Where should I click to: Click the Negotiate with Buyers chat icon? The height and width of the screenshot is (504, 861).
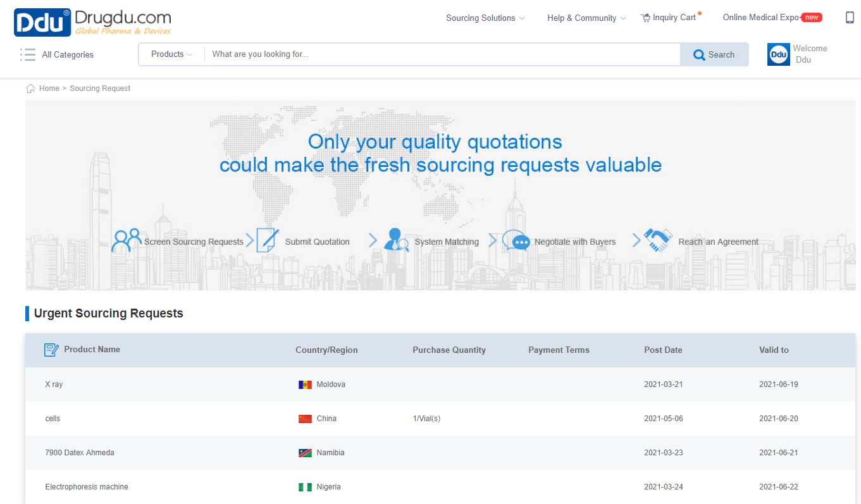(x=516, y=241)
